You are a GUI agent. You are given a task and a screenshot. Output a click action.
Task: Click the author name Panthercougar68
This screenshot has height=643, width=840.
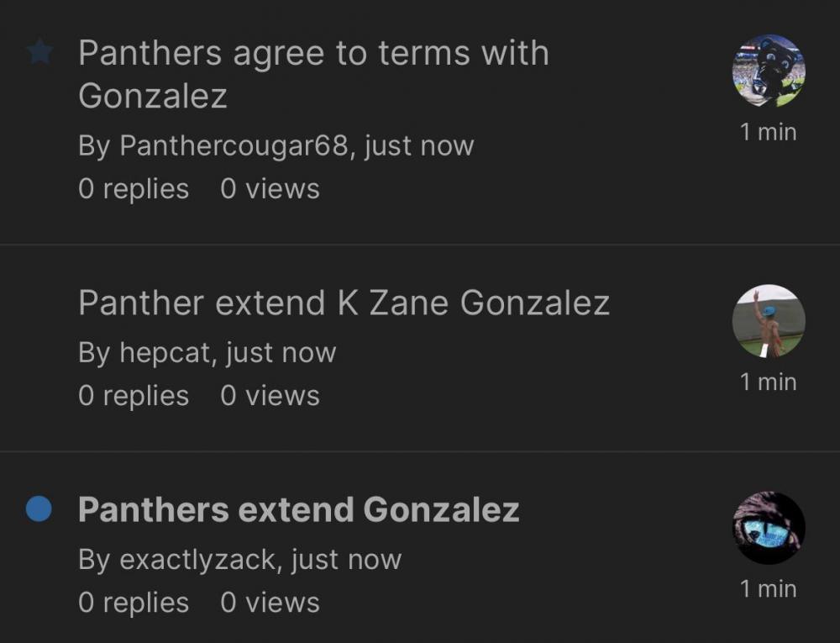pyautogui.click(x=233, y=145)
